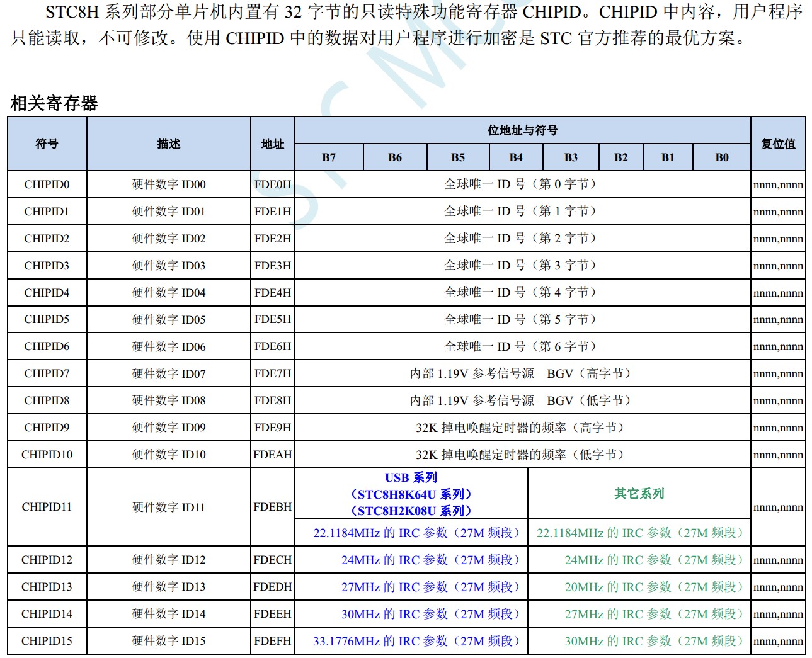Viewport: 812px width, 658px height.
Task: Click the description 硬件数字 ID00
Action: 169,184
